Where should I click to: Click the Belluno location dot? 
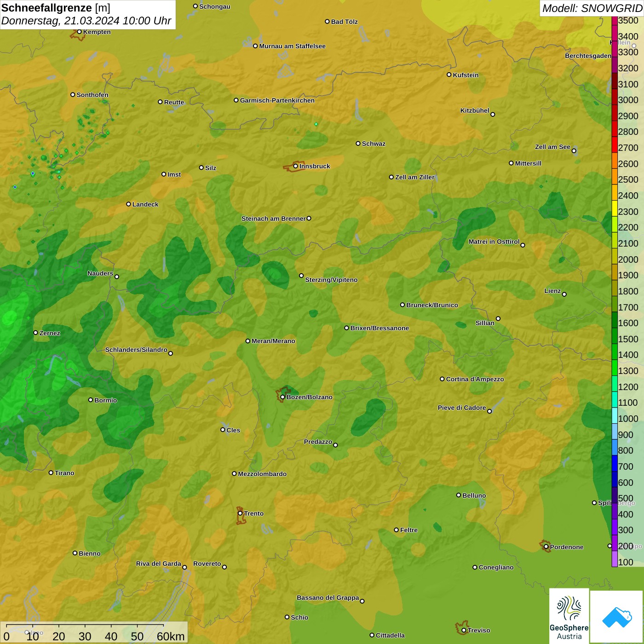click(x=458, y=495)
